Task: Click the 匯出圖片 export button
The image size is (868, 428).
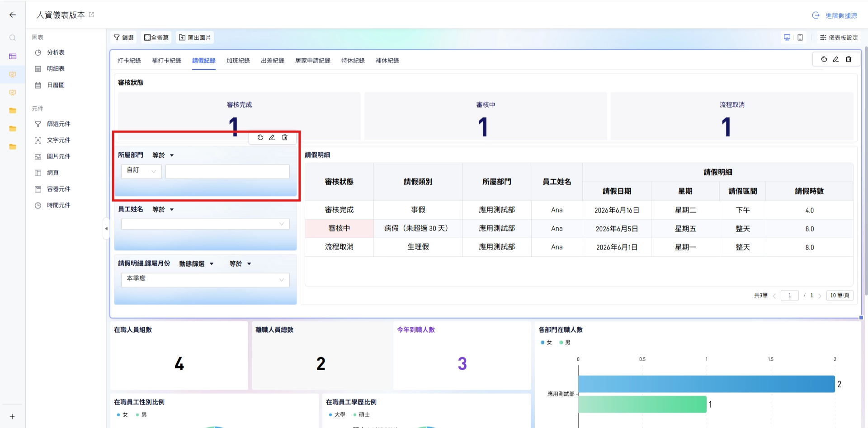Action: click(x=195, y=38)
